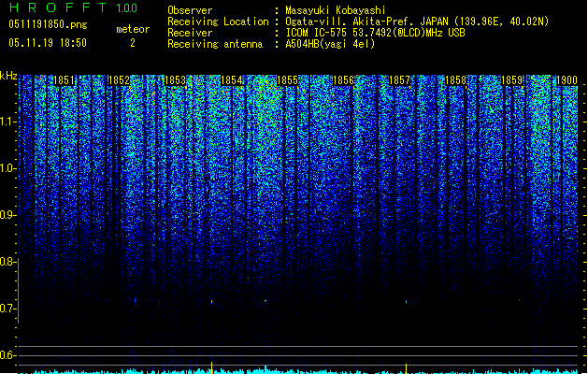Click the version number 1.0.0
Image resolution: width=588 pixels, height=374 pixels.
[x=127, y=7]
